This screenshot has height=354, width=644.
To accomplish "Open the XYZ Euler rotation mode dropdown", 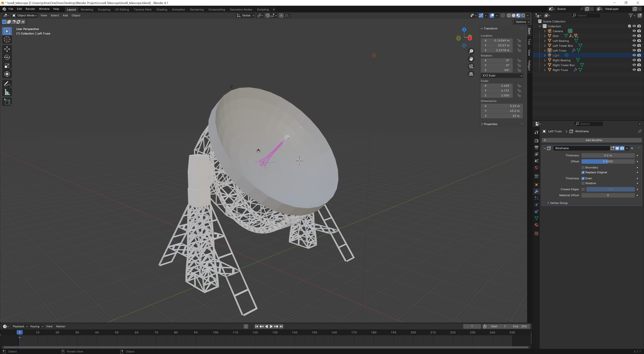I will point(502,75).
